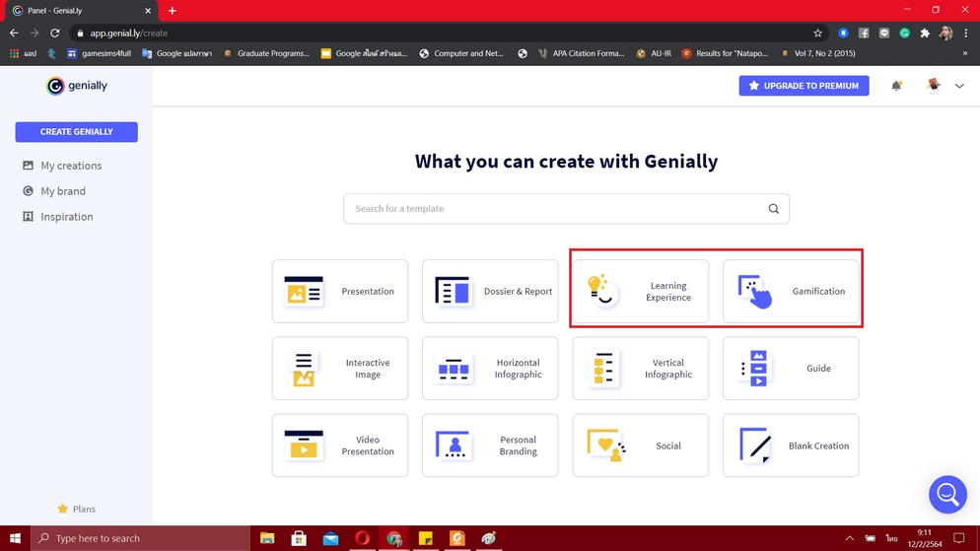Open Mail from the taskbar
980x551 pixels.
330,538
